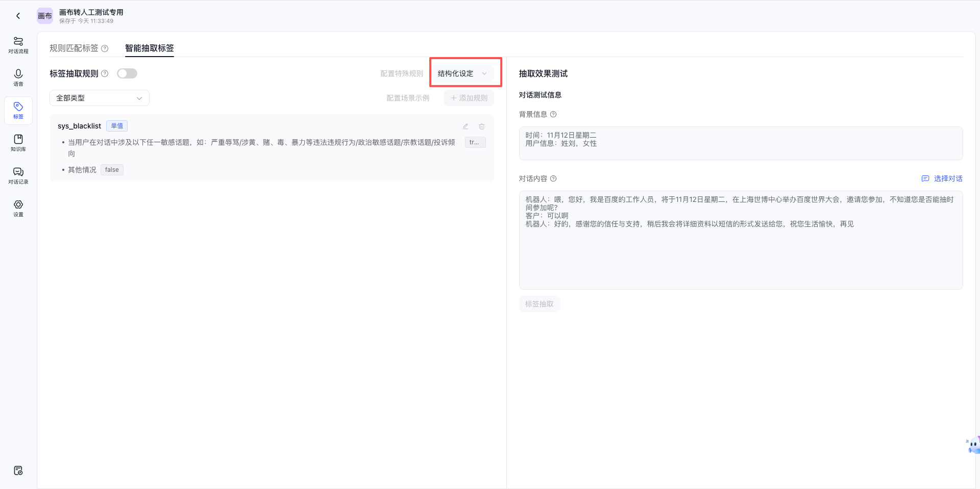Click the sys_blacklist rule name

(x=79, y=126)
